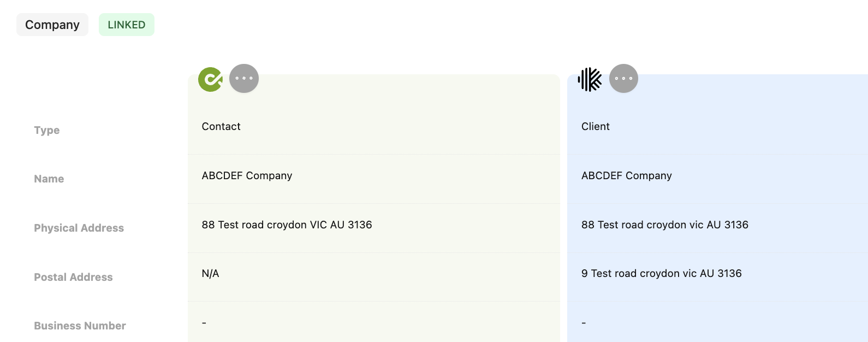Viewport: 868px width, 342px height.
Task: Click the LINKED status badge
Action: point(127,25)
